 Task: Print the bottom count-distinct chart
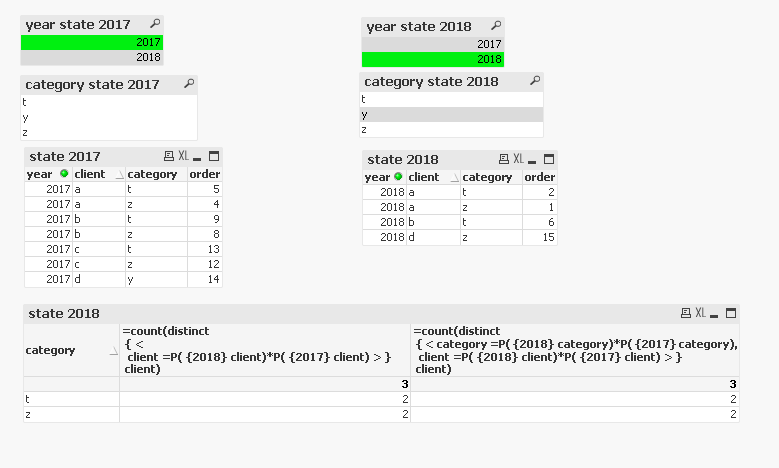[x=686, y=313]
